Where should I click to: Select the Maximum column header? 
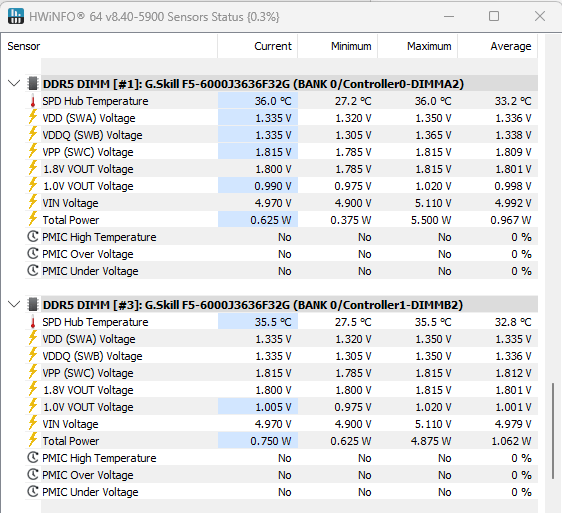click(x=417, y=46)
